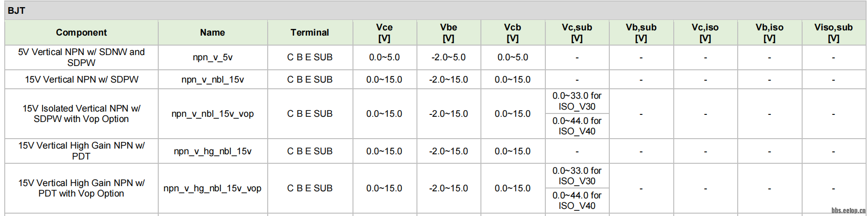Image resolution: width=868 pixels, height=216 pixels.
Task: Click the 5V Vertical NPN component cell
Action: pyautogui.click(x=81, y=57)
